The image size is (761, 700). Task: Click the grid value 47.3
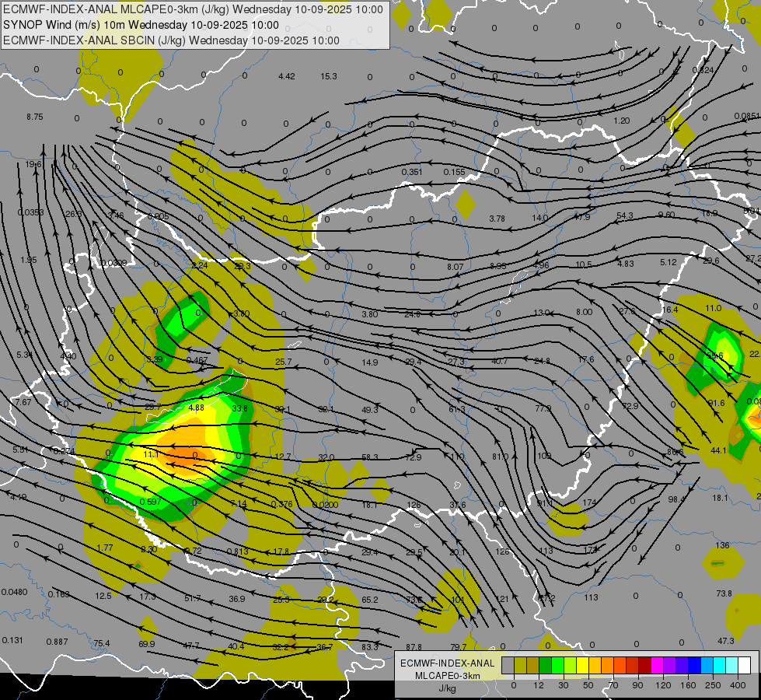(725, 641)
